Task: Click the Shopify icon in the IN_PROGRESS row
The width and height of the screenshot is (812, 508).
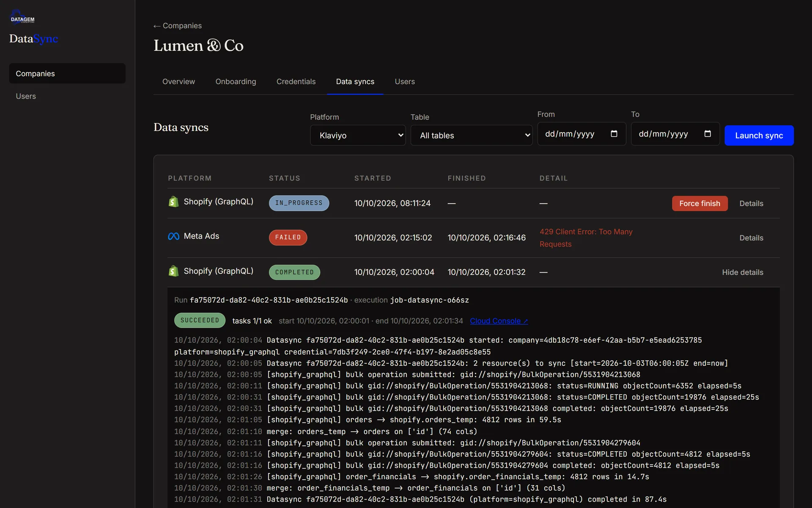Action: [173, 202]
